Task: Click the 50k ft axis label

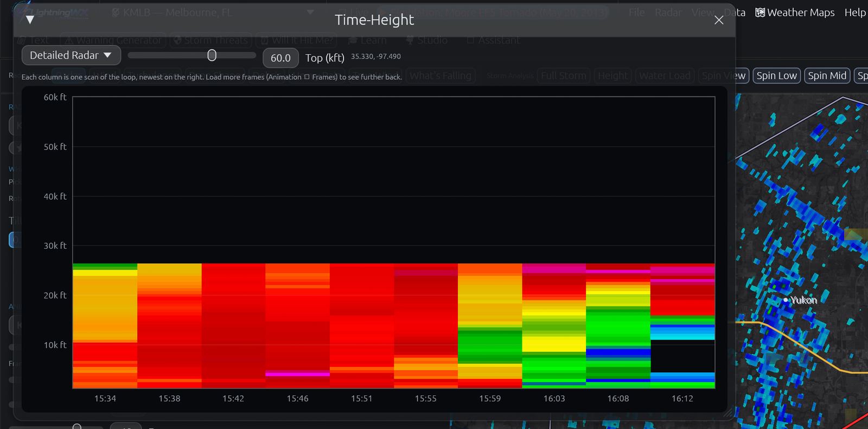Action: pos(55,147)
